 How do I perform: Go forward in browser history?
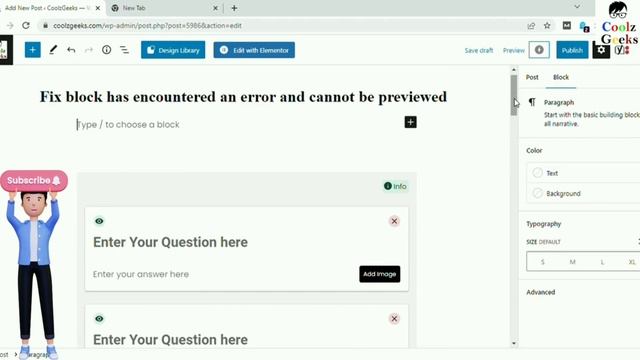point(10,25)
